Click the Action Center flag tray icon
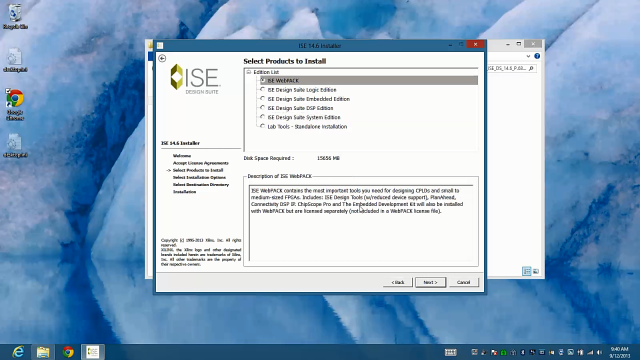The width and height of the screenshot is (640, 360). 494,352
